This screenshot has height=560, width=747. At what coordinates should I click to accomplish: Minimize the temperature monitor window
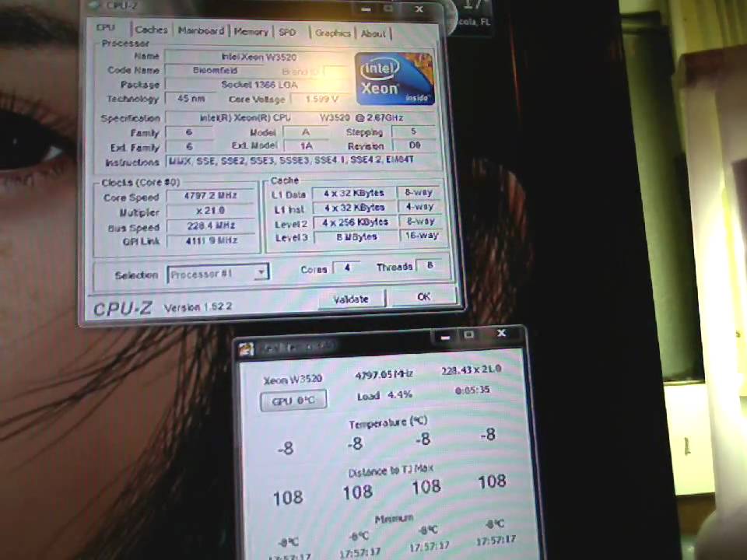coord(445,336)
